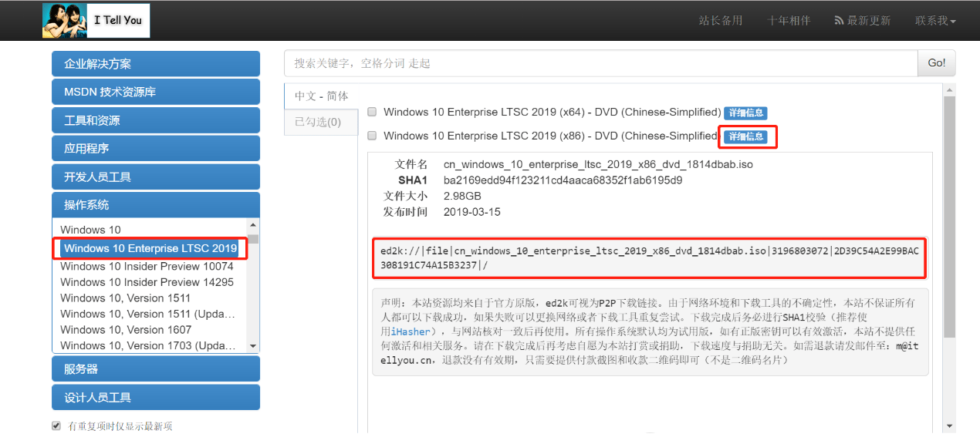This screenshot has height=444, width=980.
Task: Open the iHasher link in the notice
Action: (x=411, y=331)
